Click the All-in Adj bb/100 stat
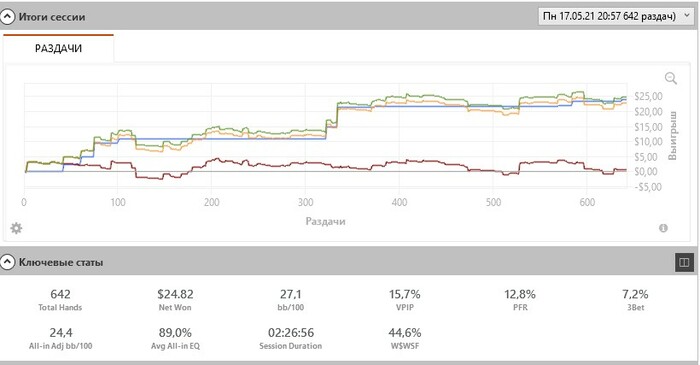 click(x=60, y=338)
